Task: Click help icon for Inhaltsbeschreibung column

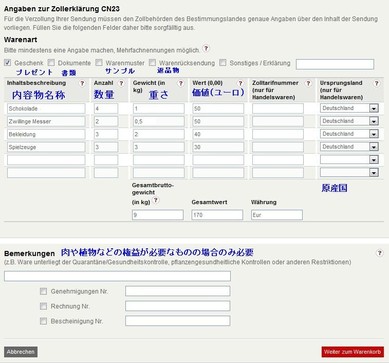Action: point(82,83)
